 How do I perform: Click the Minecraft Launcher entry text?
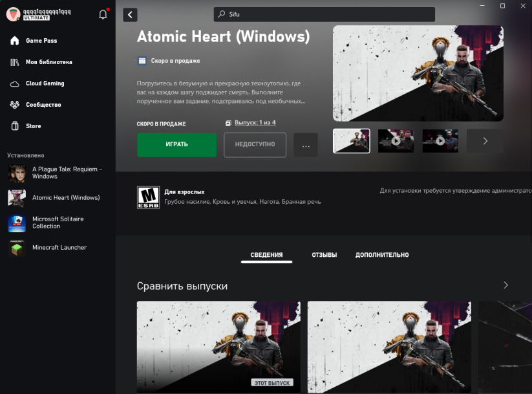(x=59, y=248)
